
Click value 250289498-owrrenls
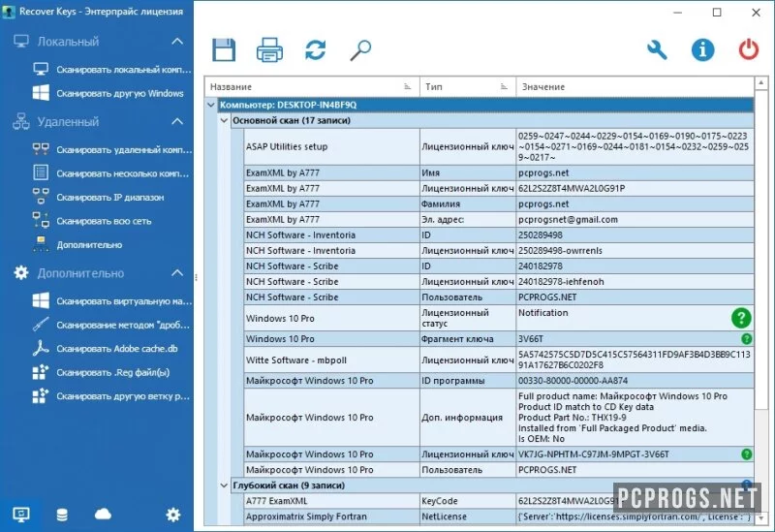click(x=560, y=251)
